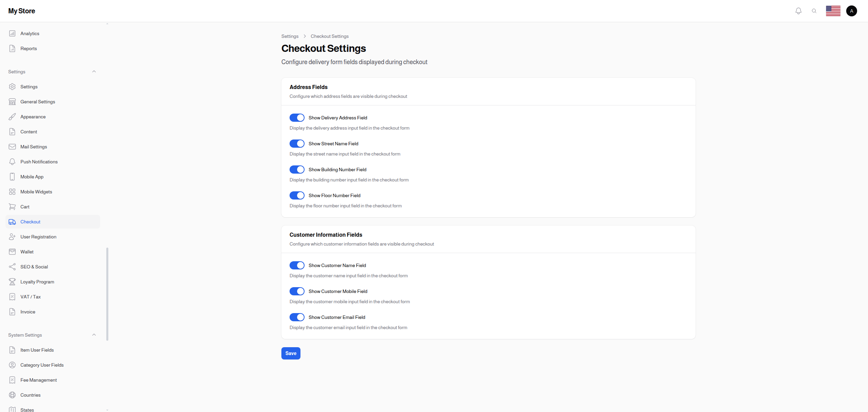Click the search icon in the header

814,11
